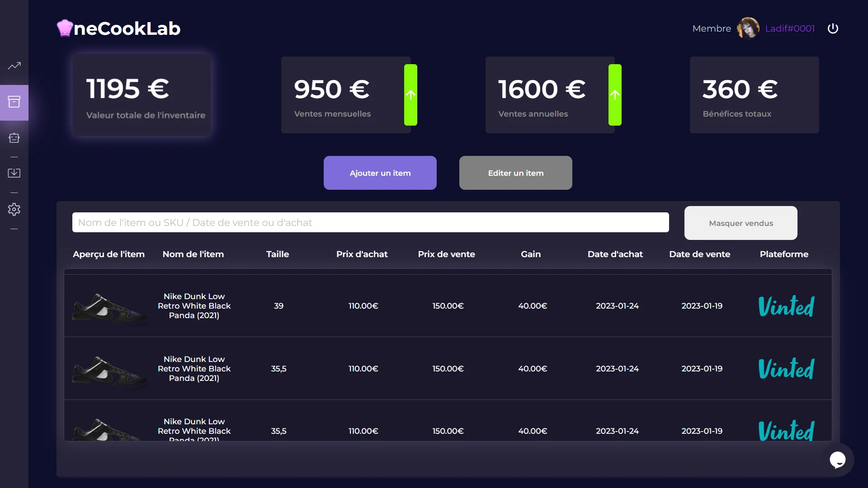Click the Aperçu de l'item column header
This screenshot has height=488, width=868.
[x=109, y=254]
